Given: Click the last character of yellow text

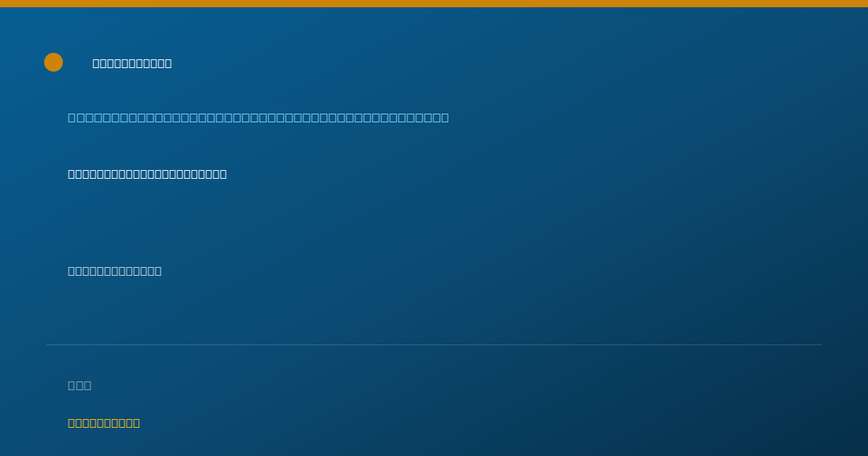Looking at the screenshot, I should 136,423.
